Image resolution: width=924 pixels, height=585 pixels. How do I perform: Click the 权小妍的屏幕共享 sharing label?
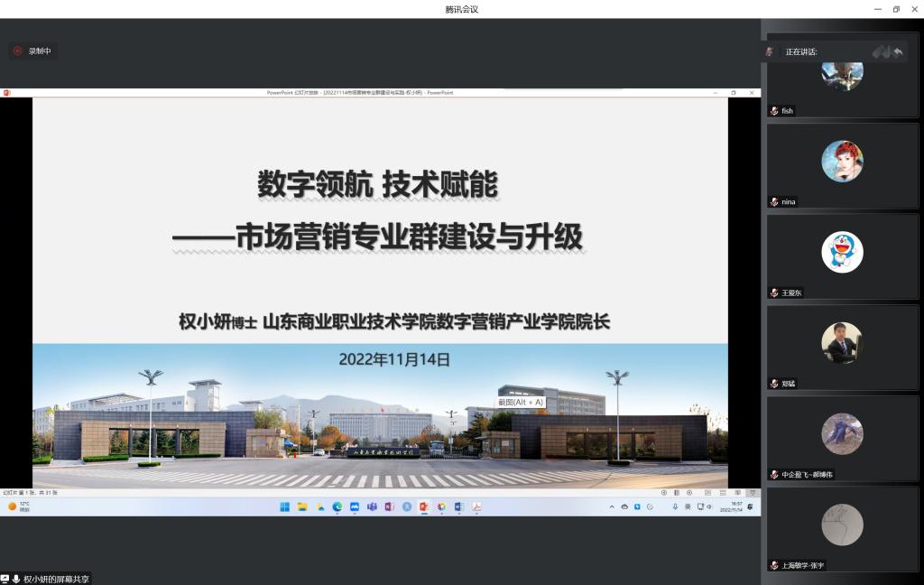(x=56, y=579)
